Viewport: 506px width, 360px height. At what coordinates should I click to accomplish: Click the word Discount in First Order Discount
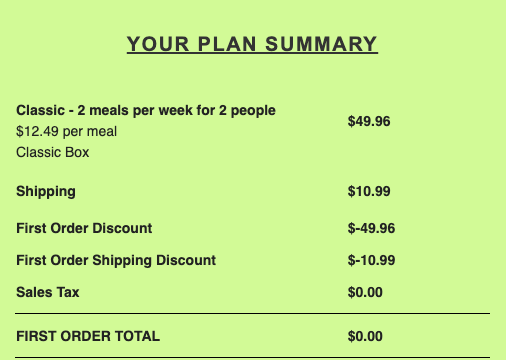click(x=122, y=228)
